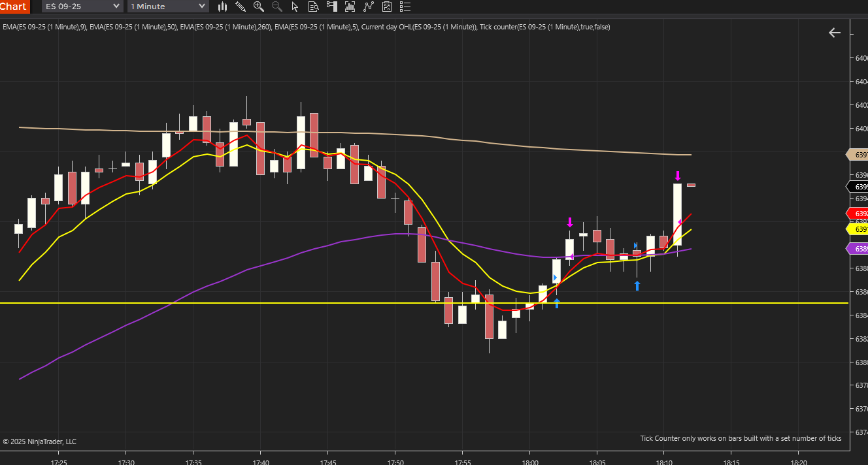Click the Tick Counter notice text
Image resolution: width=868 pixels, height=465 pixels.
(741, 438)
